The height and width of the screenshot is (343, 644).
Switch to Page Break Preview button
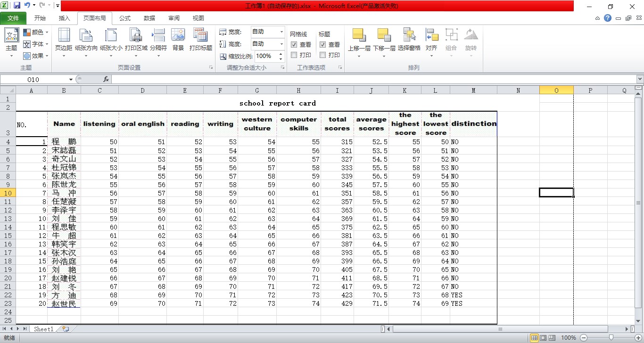(551, 338)
